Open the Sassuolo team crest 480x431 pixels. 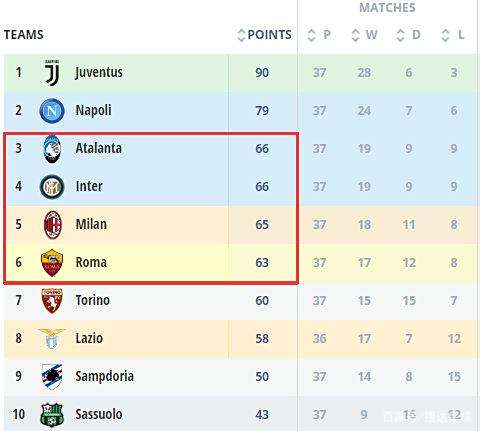52,415
